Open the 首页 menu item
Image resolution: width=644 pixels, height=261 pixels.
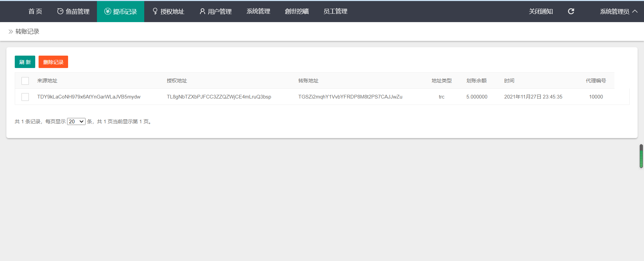tap(35, 11)
